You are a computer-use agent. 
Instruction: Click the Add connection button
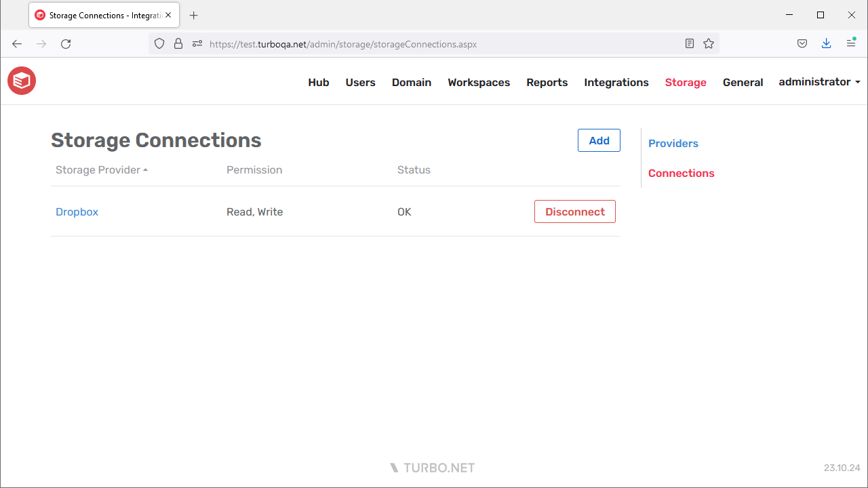pyautogui.click(x=599, y=140)
